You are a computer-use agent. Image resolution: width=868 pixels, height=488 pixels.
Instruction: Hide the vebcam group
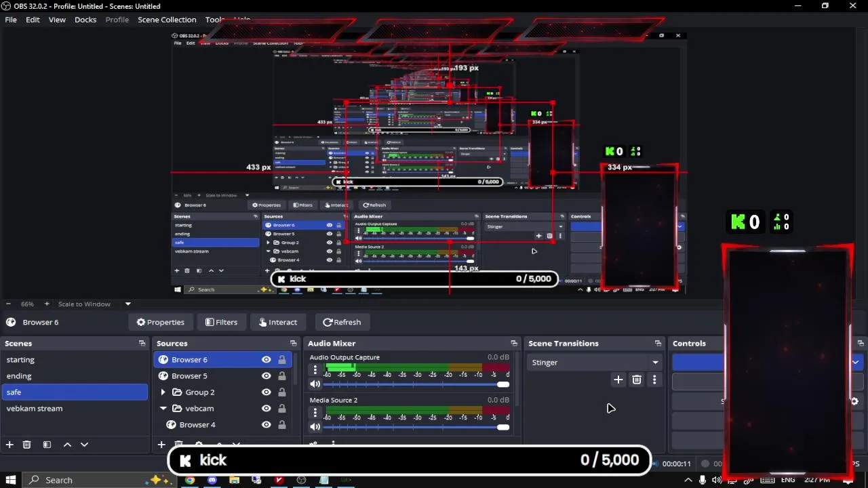267,409
